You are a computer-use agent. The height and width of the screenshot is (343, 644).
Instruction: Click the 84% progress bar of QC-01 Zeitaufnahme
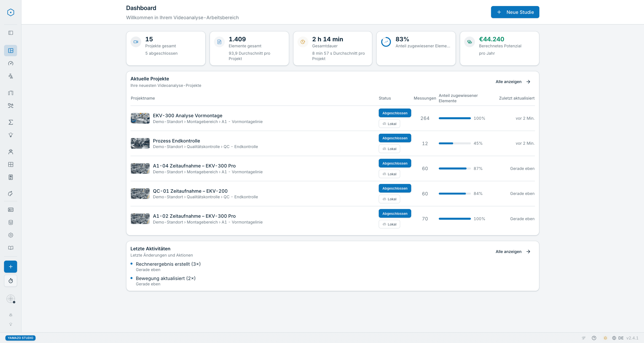455,193
